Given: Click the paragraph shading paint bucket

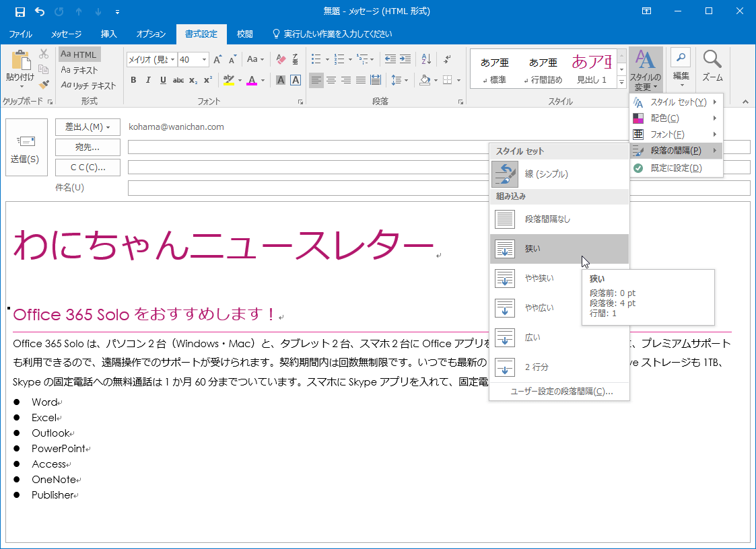Looking at the screenshot, I should [x=425, y=80].
